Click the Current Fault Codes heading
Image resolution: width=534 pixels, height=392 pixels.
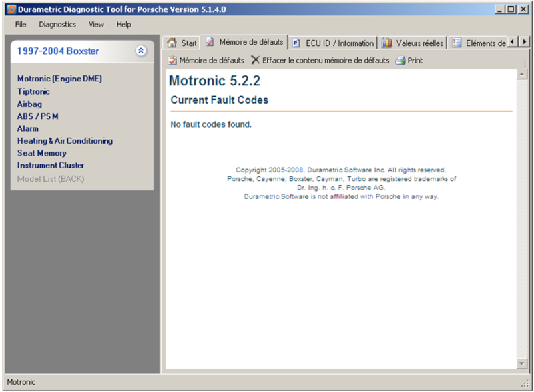pos(220,100)
